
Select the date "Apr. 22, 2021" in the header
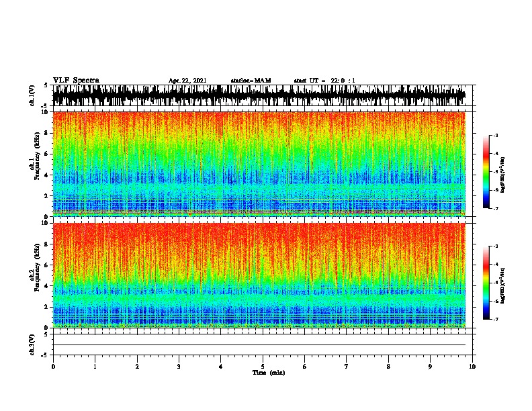[187, 81]
